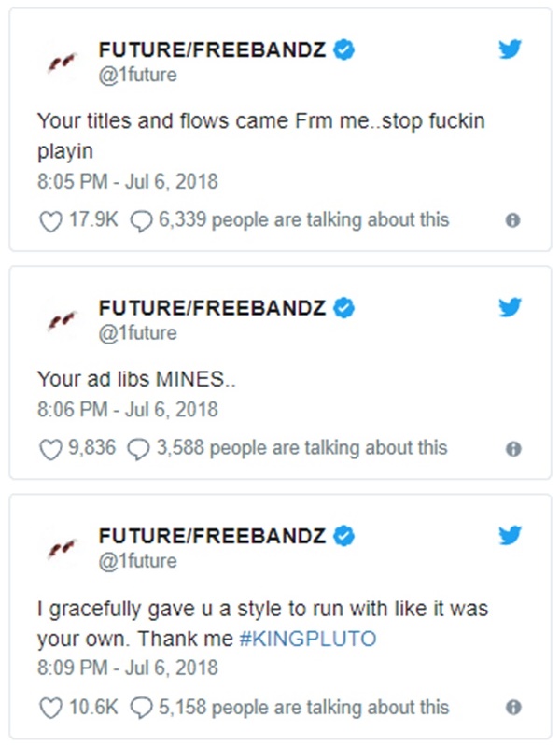This screenshot has width=560, height=745.
Task: Open the info icon on the third tweet
Action: point(511,709)
